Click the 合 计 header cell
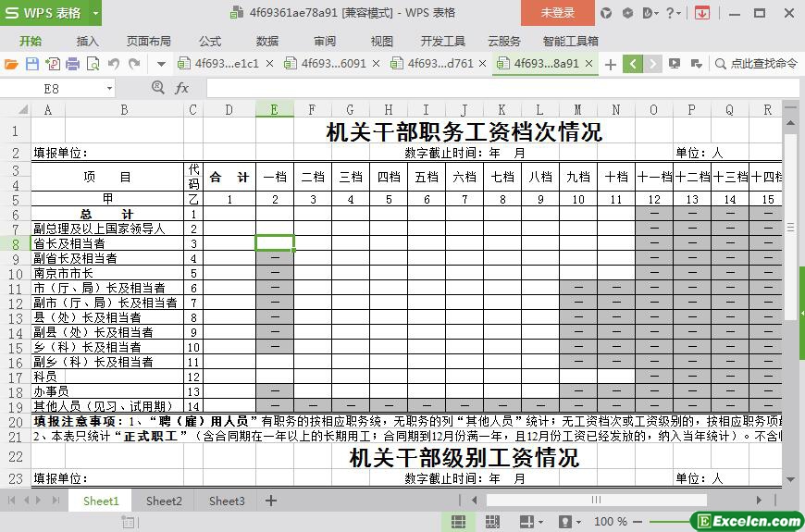 point(229,177)
